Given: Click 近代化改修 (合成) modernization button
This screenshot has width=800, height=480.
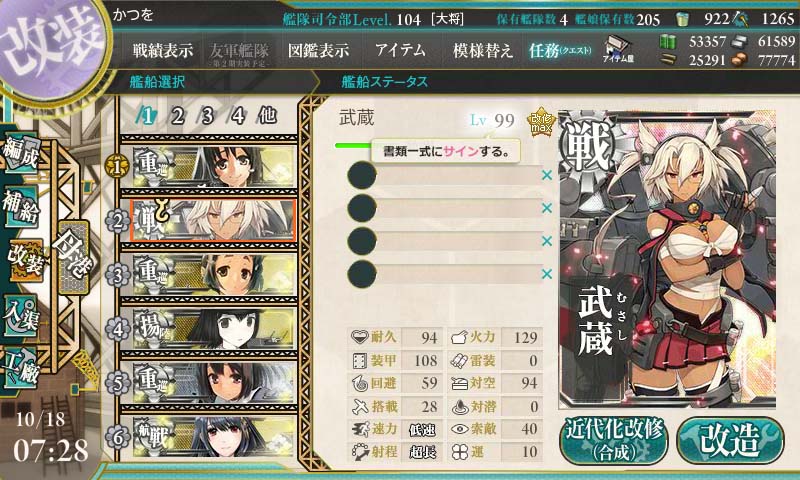Looking at the screenshot, I should pyautogui.click(x=613, y=440).
